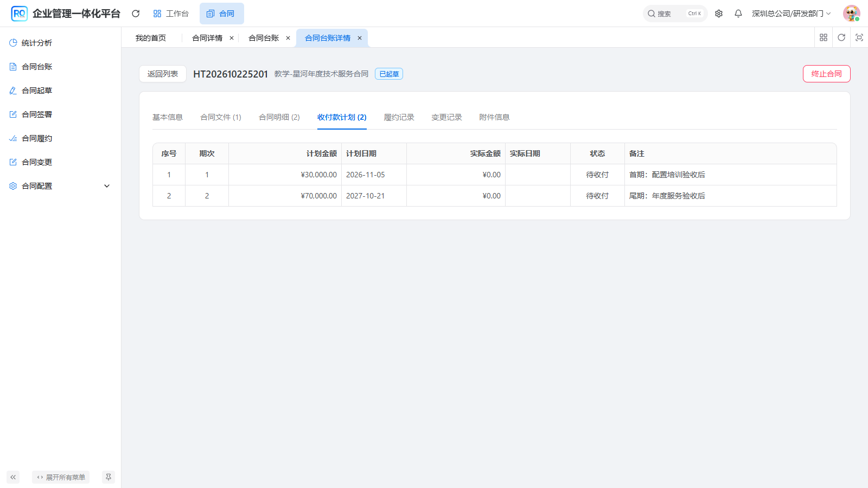
Task: Close the 合同台账详情 tab
Action: click(360, 38)
